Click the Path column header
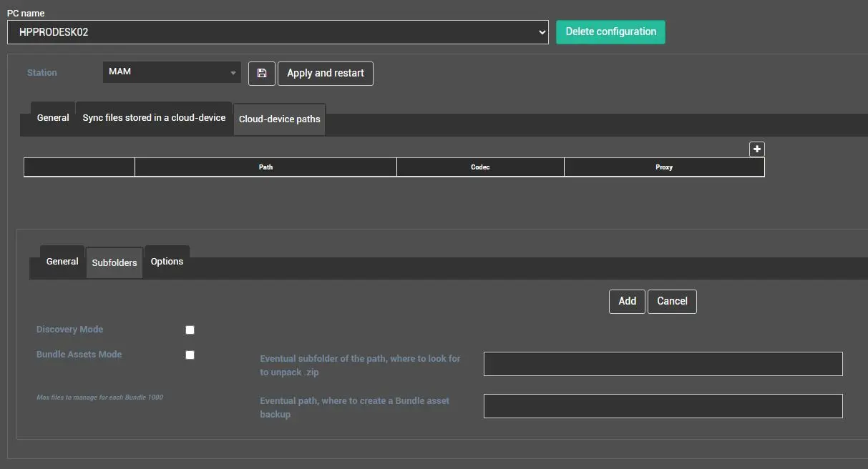The height and width of the screenshot is (469, 868). (265, 167)
